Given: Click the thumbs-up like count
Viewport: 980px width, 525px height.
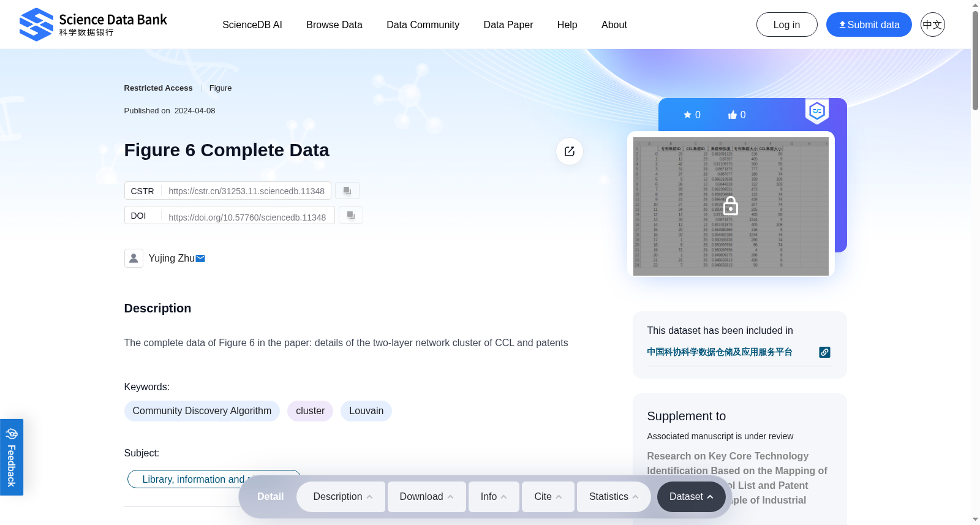Looking at the screenshot, I should click(737, 115).
